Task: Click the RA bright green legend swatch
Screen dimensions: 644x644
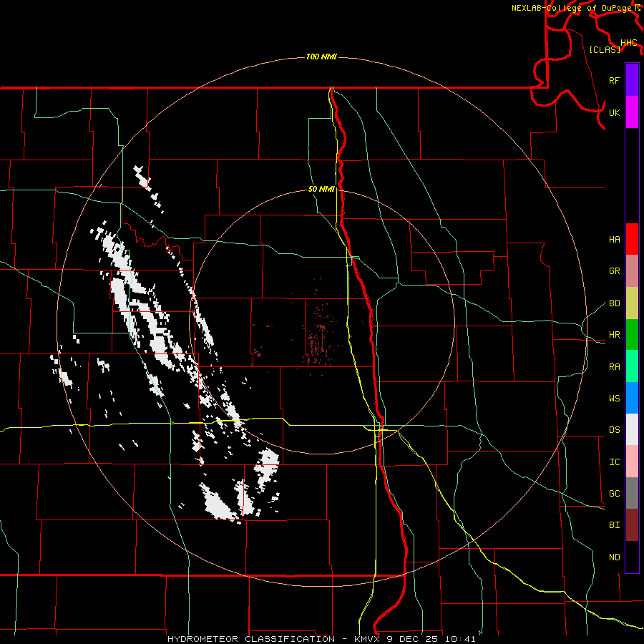Action: pos(632,366)
